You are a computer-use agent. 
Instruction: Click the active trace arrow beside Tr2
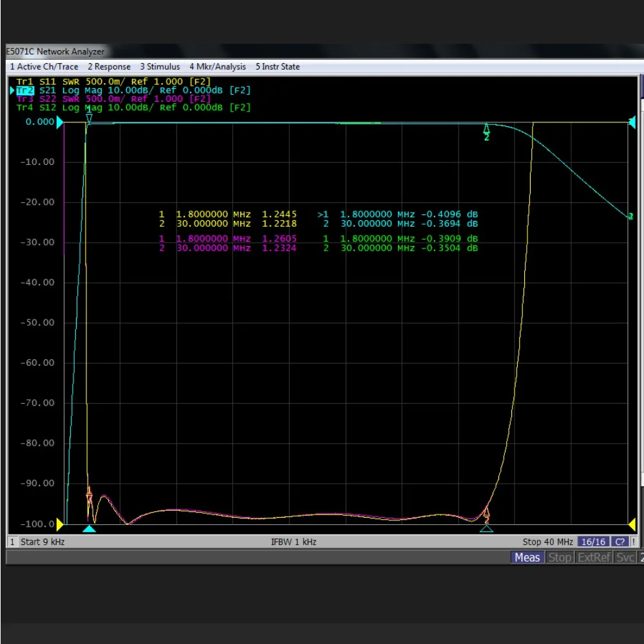tap(12, 90)
